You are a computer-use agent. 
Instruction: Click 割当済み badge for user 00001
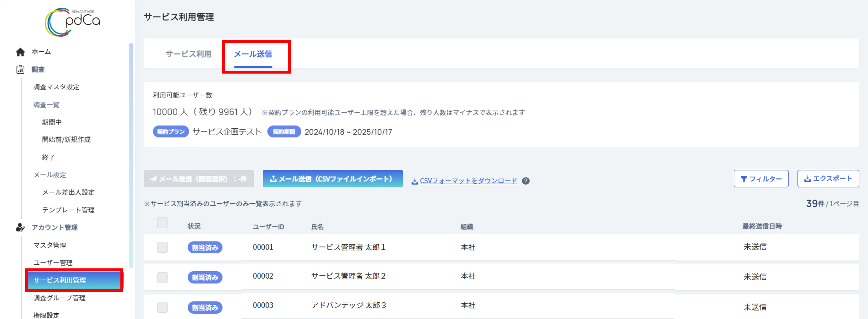click(x=205, y=247)
